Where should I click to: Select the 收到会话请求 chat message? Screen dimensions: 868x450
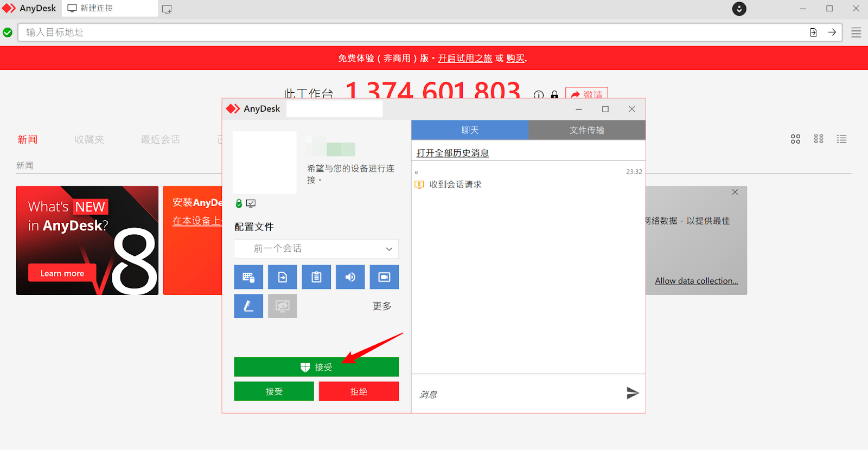[x=455, y=185]
